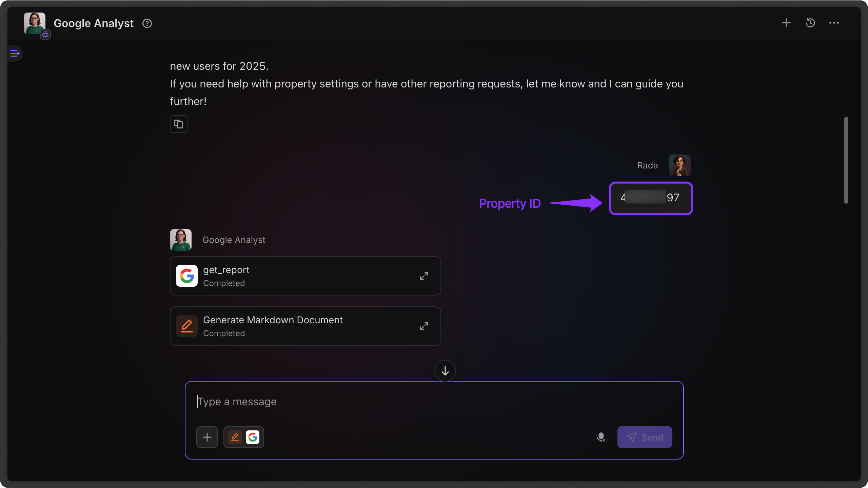Start a new chat with the plus icon

786,23
